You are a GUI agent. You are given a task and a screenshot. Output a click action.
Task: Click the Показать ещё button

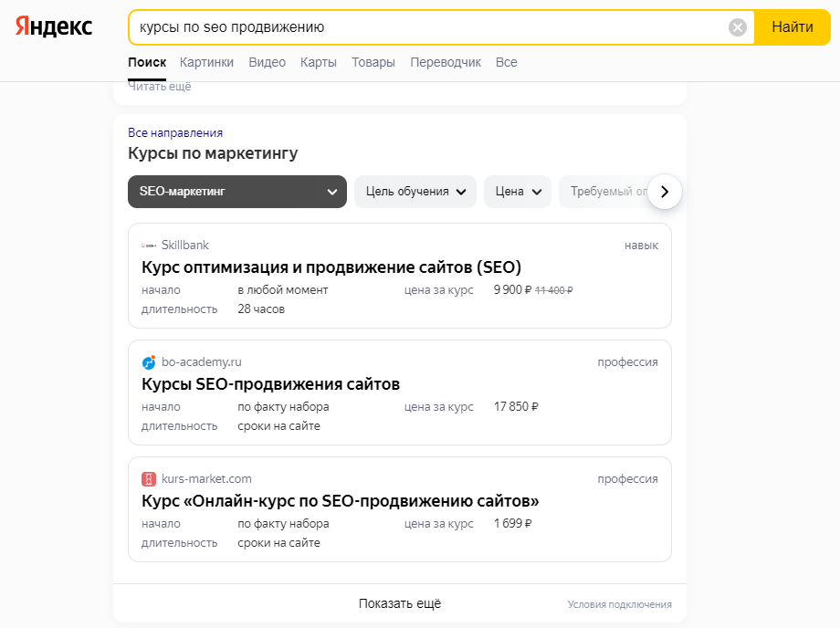[x=400, y=603]
